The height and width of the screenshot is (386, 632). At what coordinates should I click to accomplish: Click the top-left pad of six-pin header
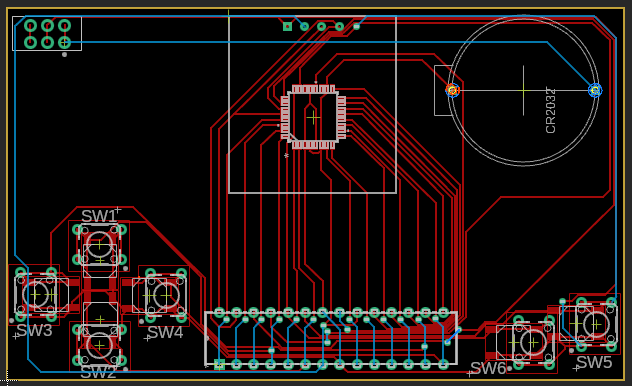(30, 26)
